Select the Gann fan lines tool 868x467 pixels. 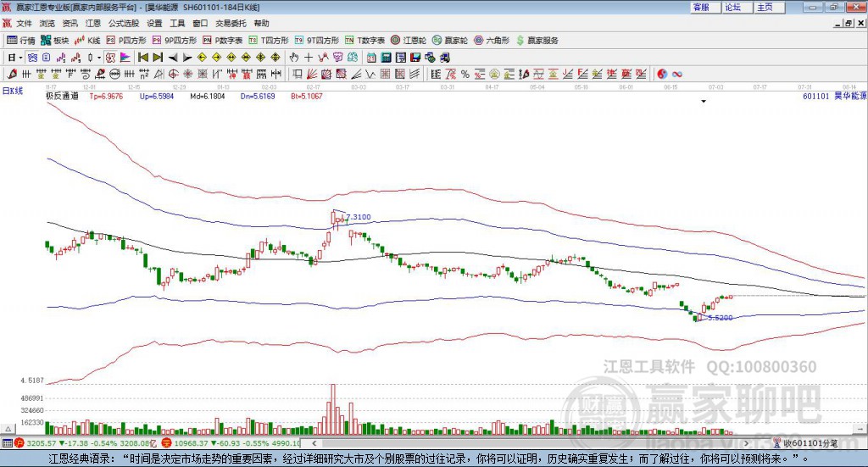click(312, 74)
